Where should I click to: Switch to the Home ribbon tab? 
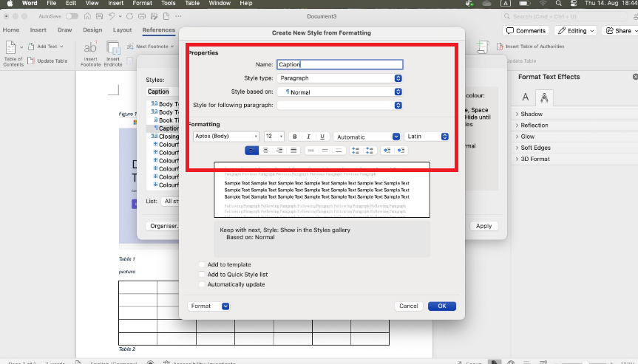11,30
